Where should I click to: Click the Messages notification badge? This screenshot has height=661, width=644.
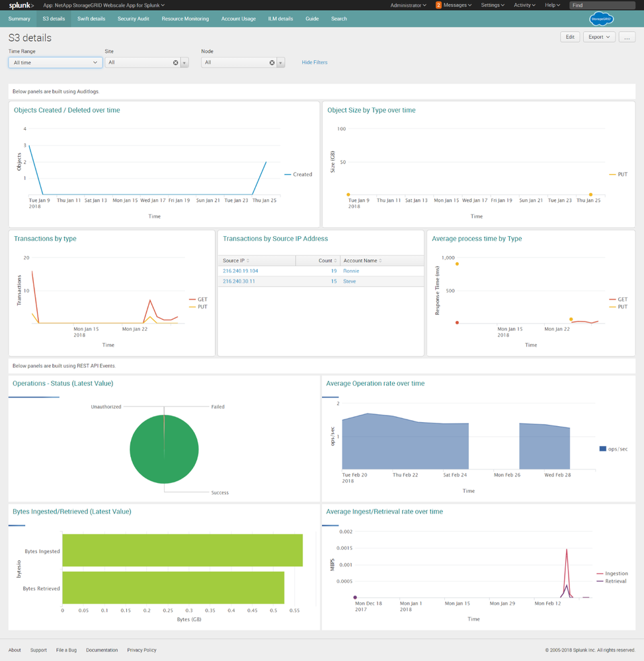coord(438,5)
